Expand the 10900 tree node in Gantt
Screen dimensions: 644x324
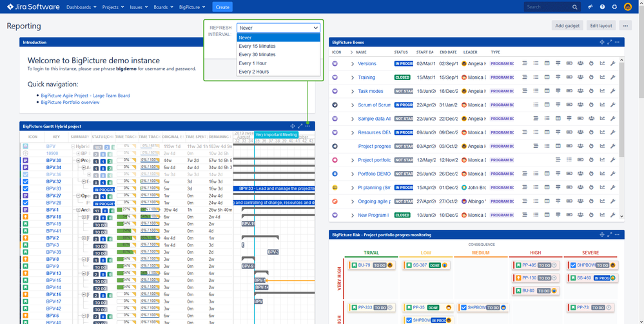coord(78,154)
